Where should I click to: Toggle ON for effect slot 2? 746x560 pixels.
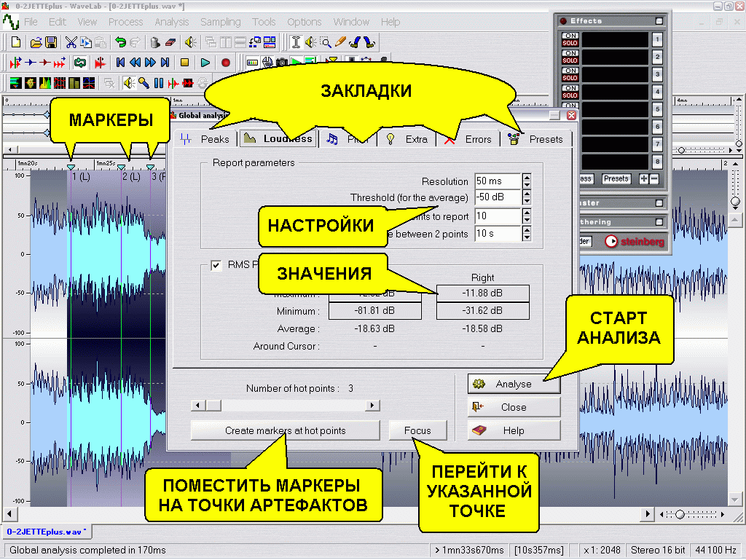(x=570, y=53)
